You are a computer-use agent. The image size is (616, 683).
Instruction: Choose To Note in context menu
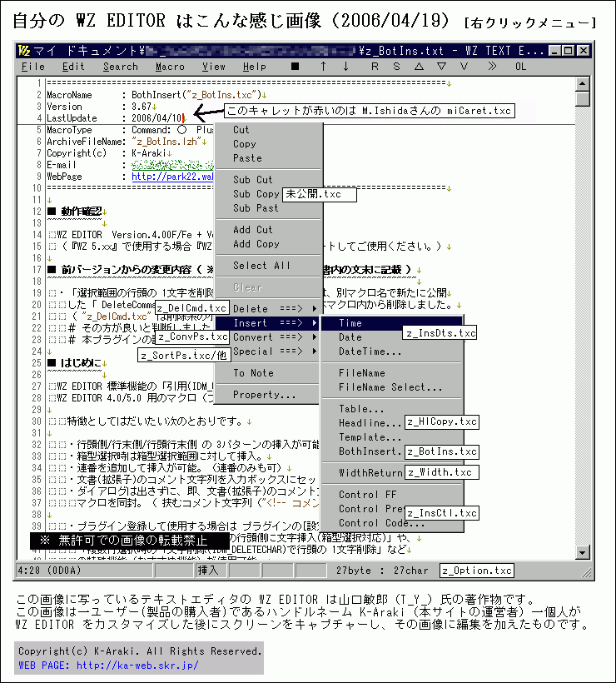tap(269, 373)
